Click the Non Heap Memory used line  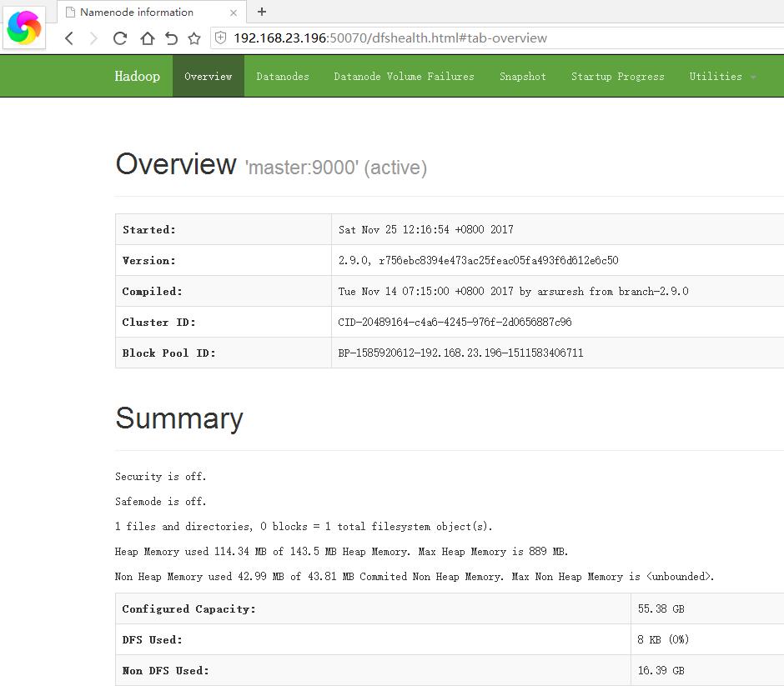tap(415, 576)
